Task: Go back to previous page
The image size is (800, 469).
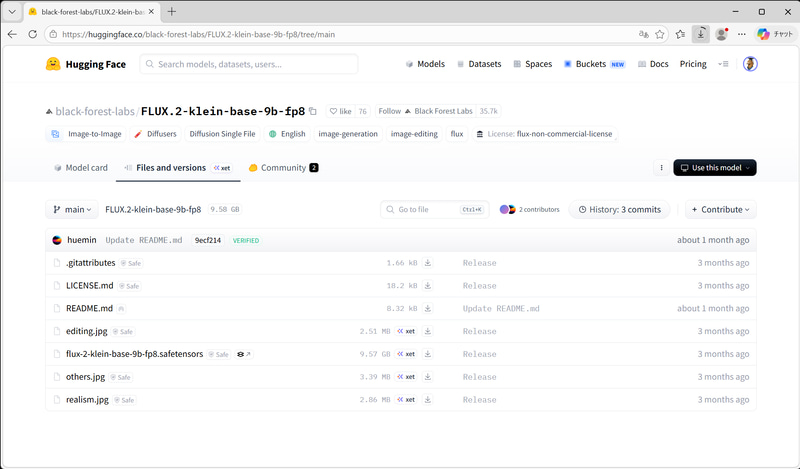Action: coord(12,34)
